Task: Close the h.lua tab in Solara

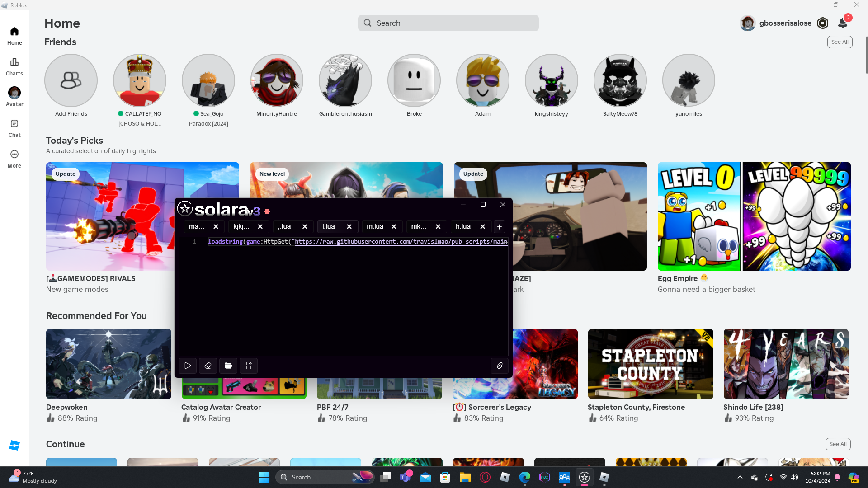Action: [x=482, y=227]
